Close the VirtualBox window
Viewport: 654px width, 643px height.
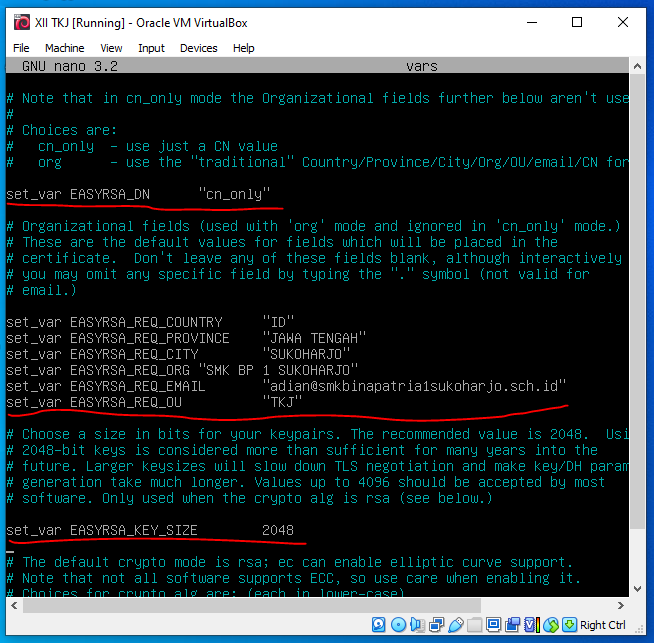click(623, 23)
